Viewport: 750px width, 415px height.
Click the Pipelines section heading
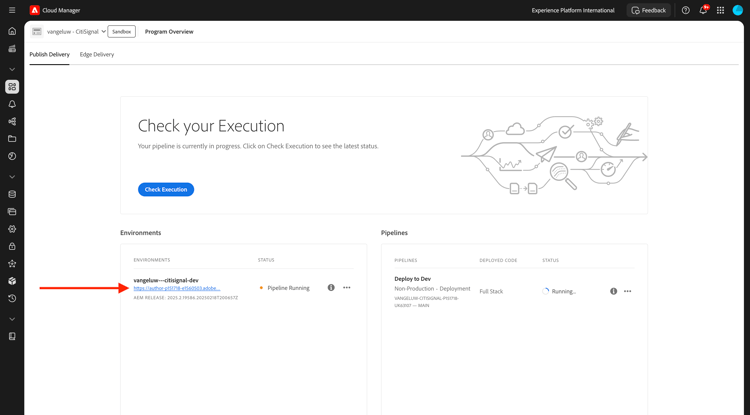coord(394,233)
